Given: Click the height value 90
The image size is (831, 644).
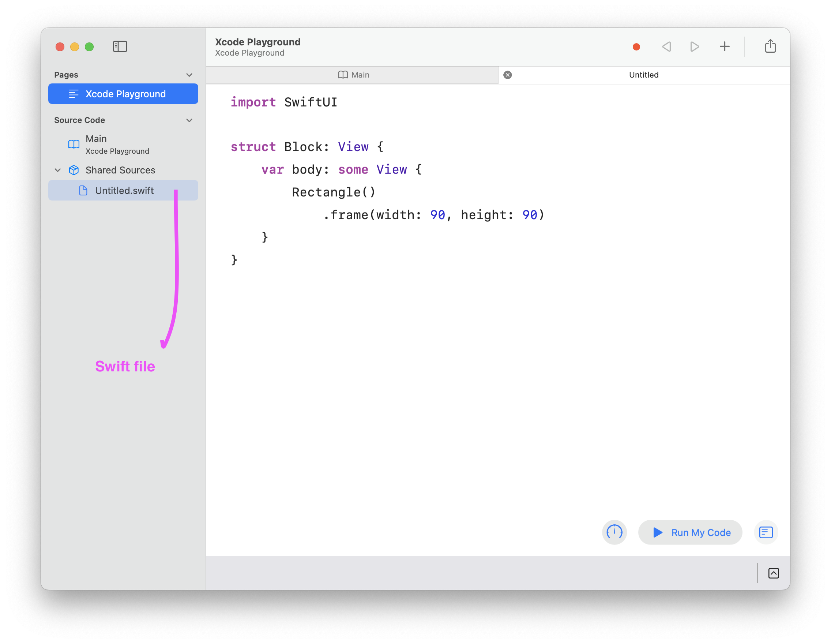Looking at the screenshot, I should (x=530, y=215).
